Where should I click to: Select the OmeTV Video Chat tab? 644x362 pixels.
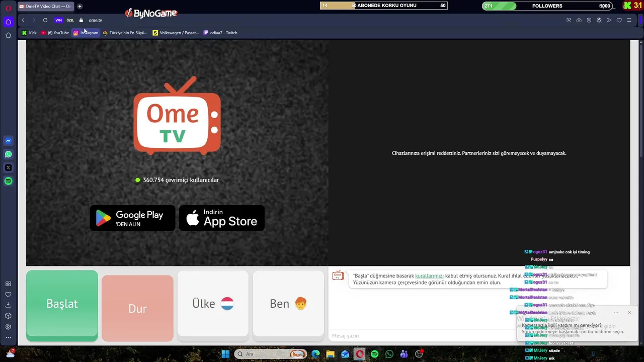point(45,6)
